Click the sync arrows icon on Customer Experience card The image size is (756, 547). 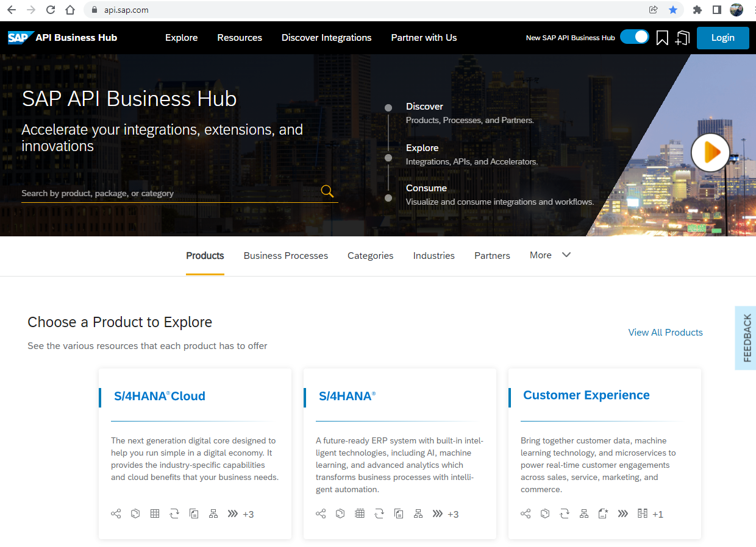click(x=565, y=513)
